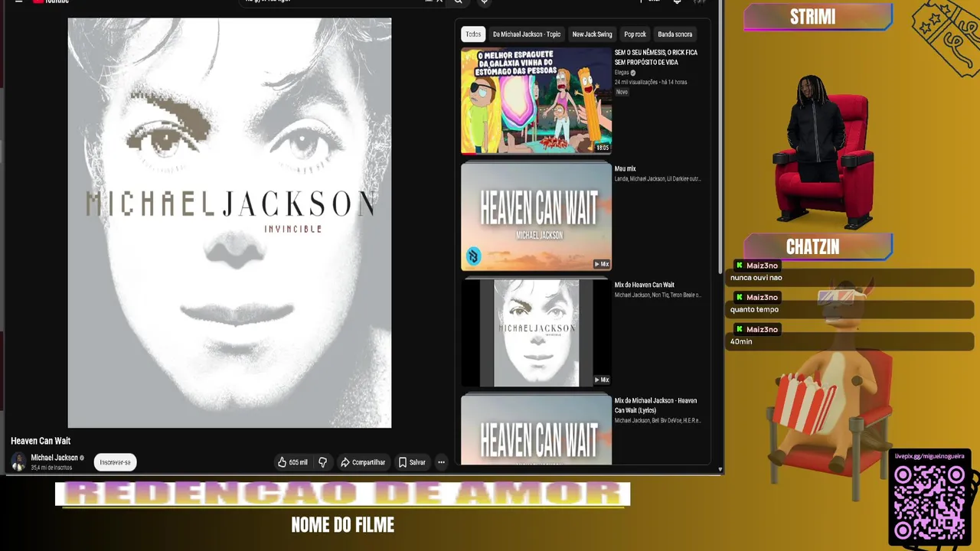Click the verified badge beside Elegas
The width and height of the screenshot is (980, 551).
pyautogui.click(x=633, y=73)
